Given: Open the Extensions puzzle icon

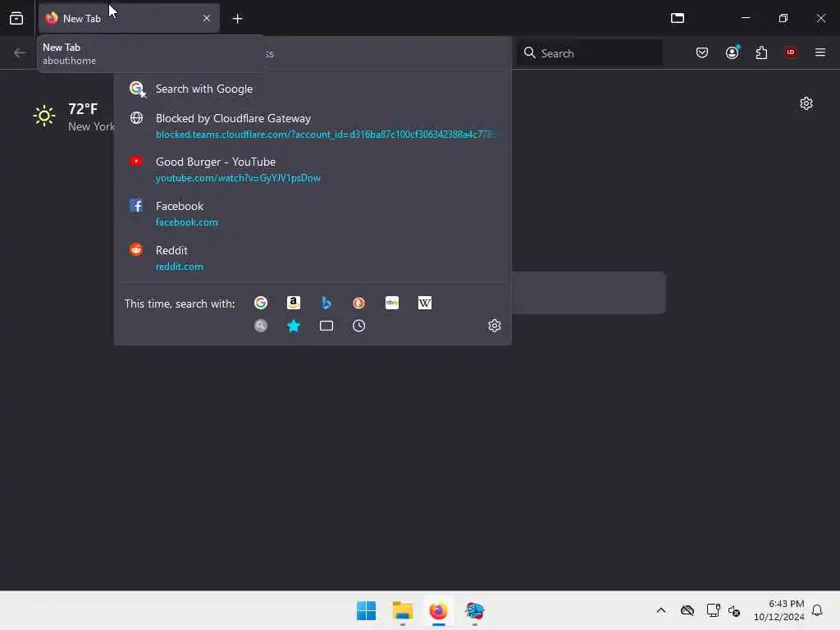Looking at the screenshot, I should click(761, 52).
